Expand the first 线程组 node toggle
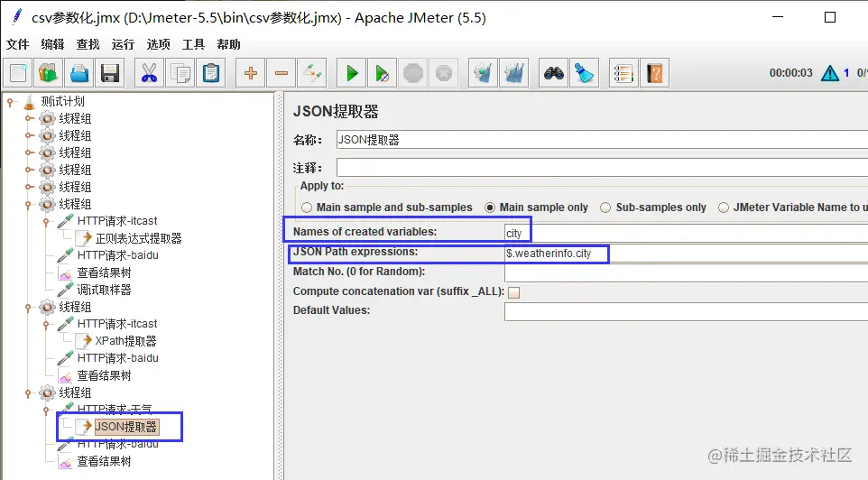 tap(30, 118)
